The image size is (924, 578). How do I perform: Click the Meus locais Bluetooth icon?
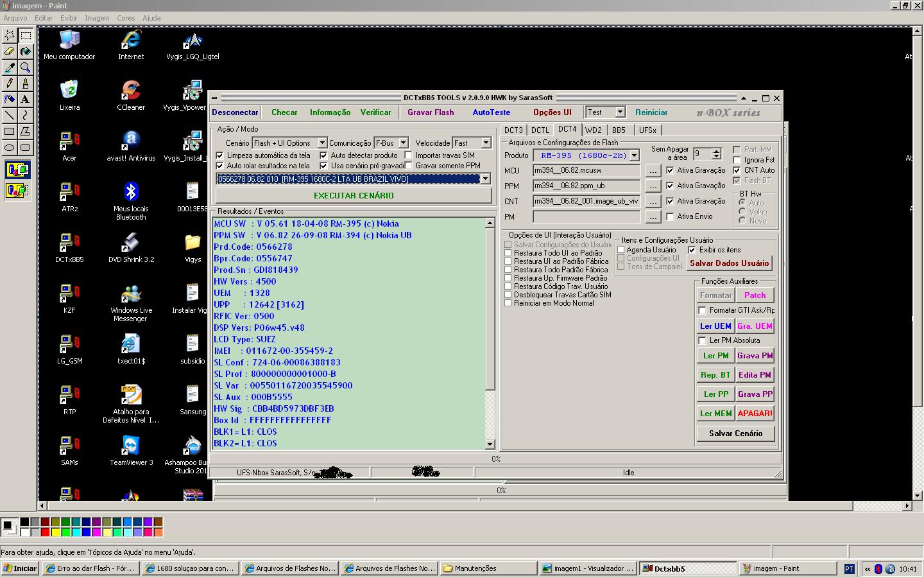131,200
